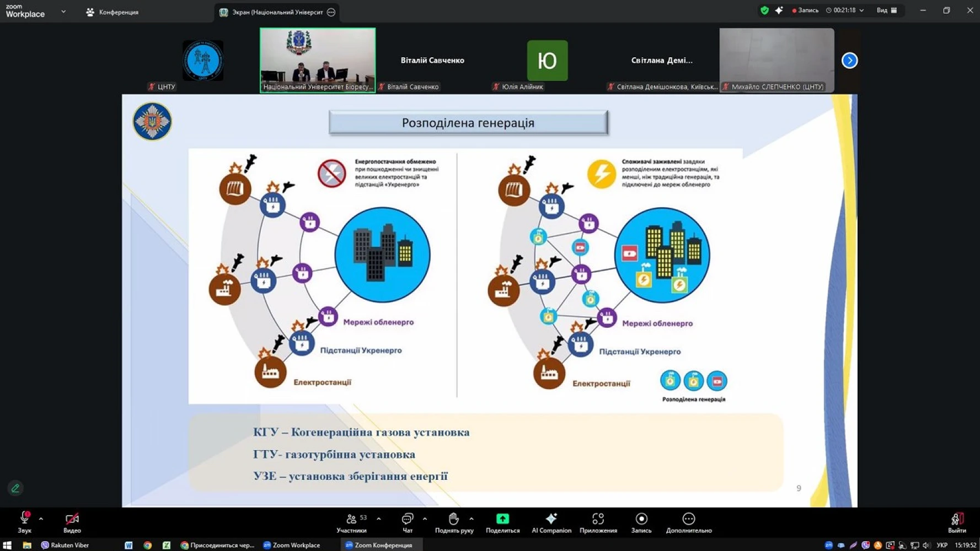The height and width of the screenshot is (551, 980).
Task: Switch to the Конференция tab
Action: pos(113,12)
